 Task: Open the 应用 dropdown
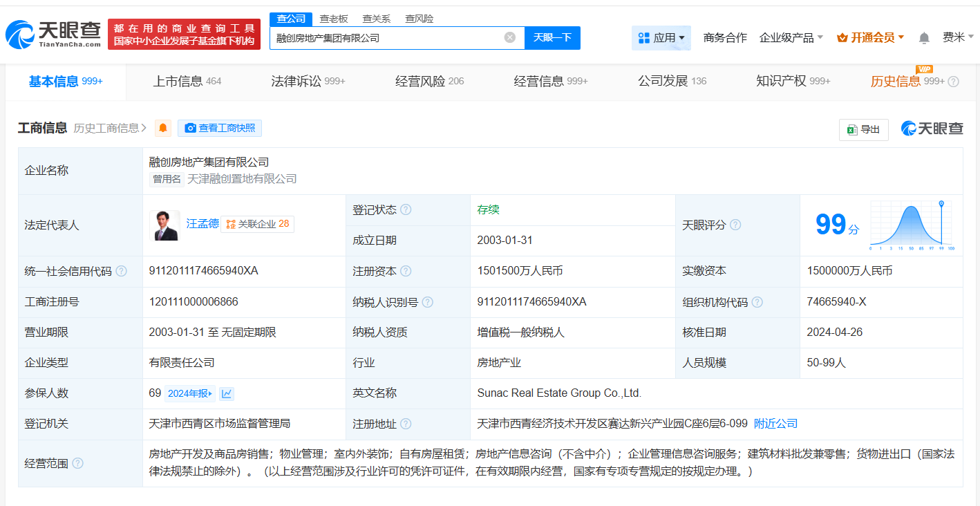point(661,38)
